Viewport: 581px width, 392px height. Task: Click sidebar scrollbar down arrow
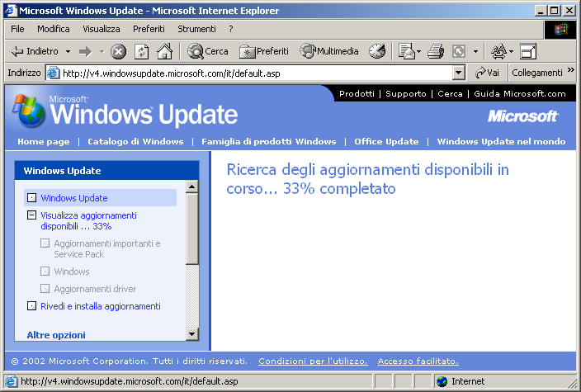[191, 334]
